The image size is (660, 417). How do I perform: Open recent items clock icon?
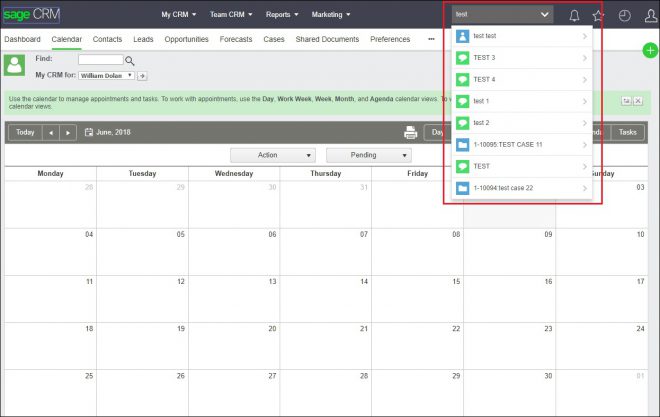(625, 15)
